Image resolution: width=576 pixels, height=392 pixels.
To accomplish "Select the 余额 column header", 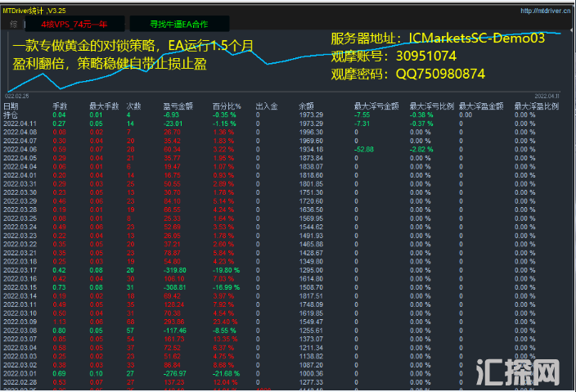I will point(306,106).
